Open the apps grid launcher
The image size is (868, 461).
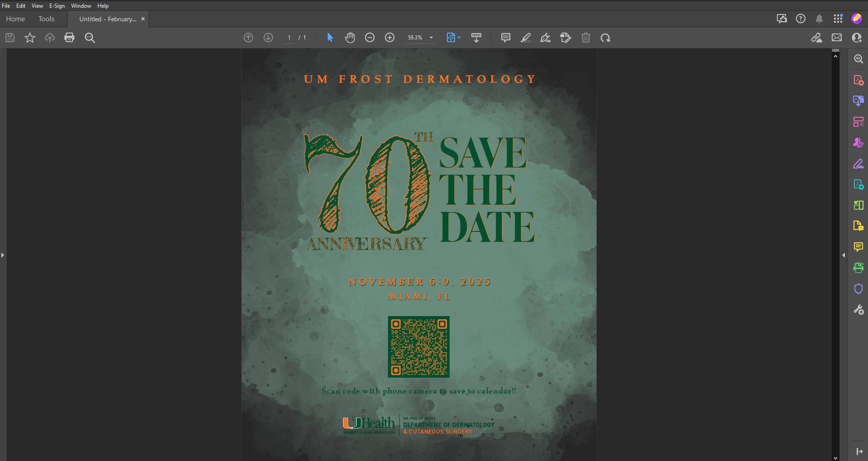(x=838, y=19)
